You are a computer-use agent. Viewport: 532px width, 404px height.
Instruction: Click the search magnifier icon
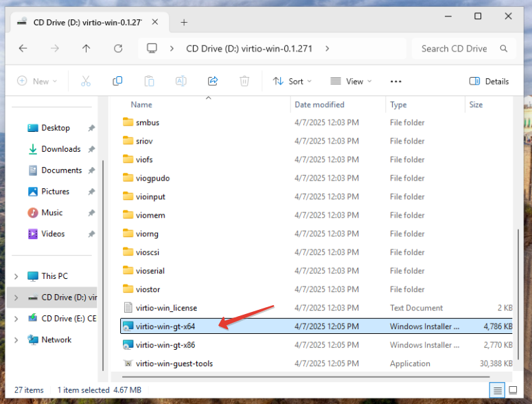(504, 49)
